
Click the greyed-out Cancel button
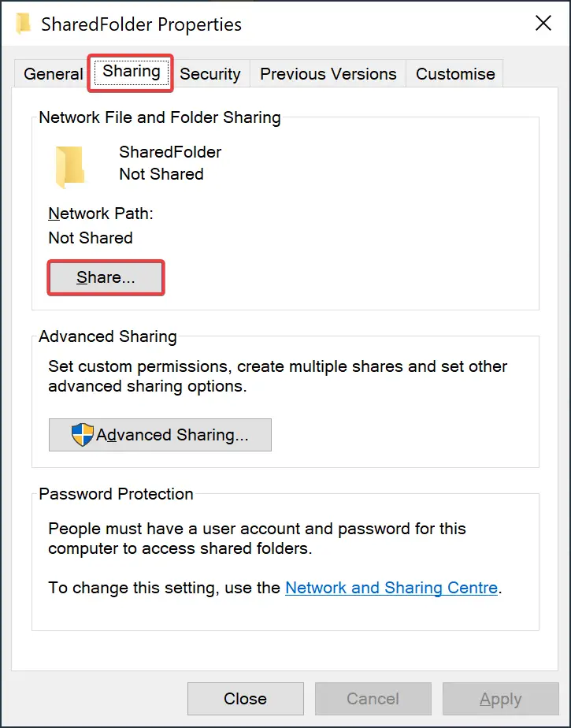click(x=373, y=699)
